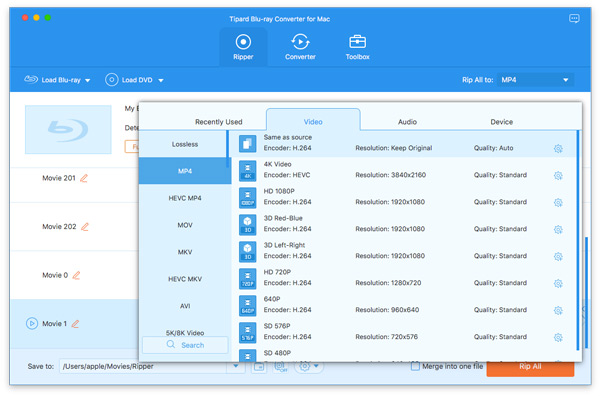This screenshot has width=600, height=396.
Task: Open the feedback chat icon in the title bar
Action: coord(574,18)
